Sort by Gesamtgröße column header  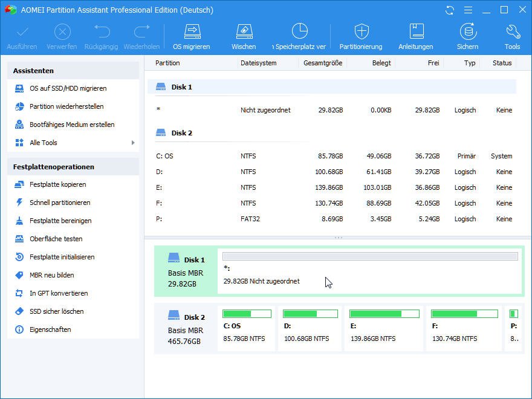(x=323, y=63)
